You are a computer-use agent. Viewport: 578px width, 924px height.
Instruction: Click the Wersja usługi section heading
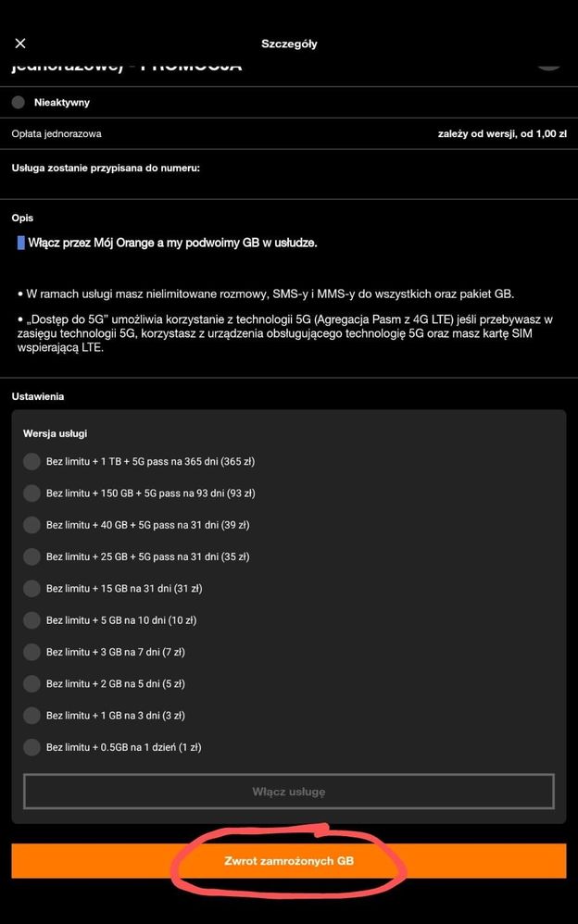tap(56, 433)
